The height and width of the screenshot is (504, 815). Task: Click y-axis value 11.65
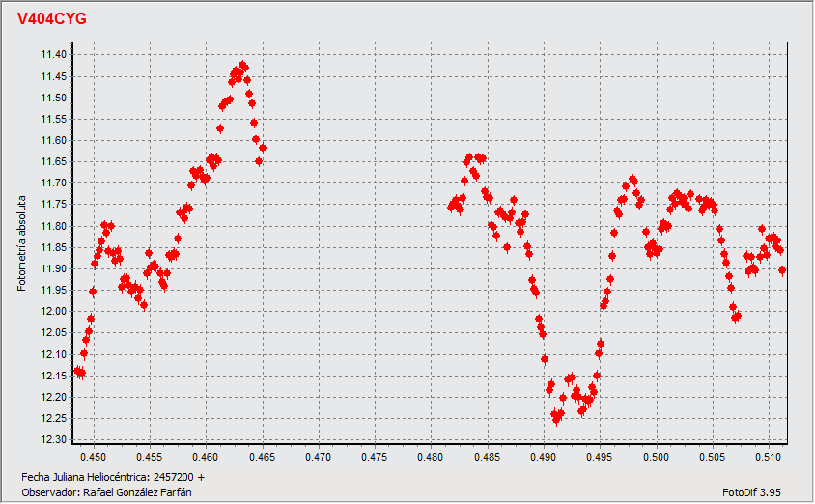(53, 161)
